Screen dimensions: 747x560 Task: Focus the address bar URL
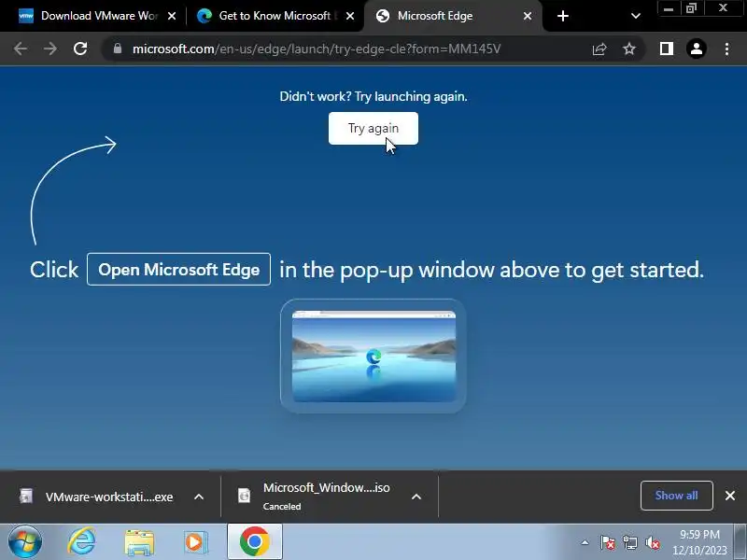317,49
